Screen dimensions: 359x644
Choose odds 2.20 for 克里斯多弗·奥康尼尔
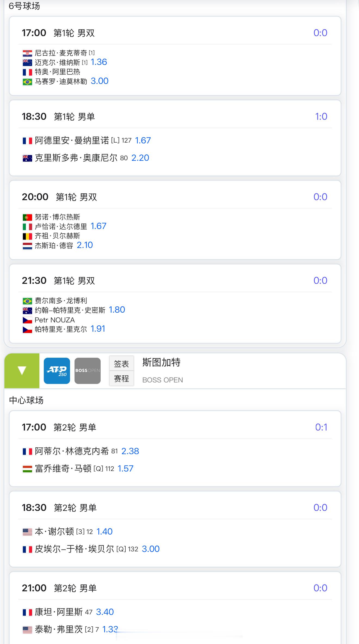tap(140, 158)
